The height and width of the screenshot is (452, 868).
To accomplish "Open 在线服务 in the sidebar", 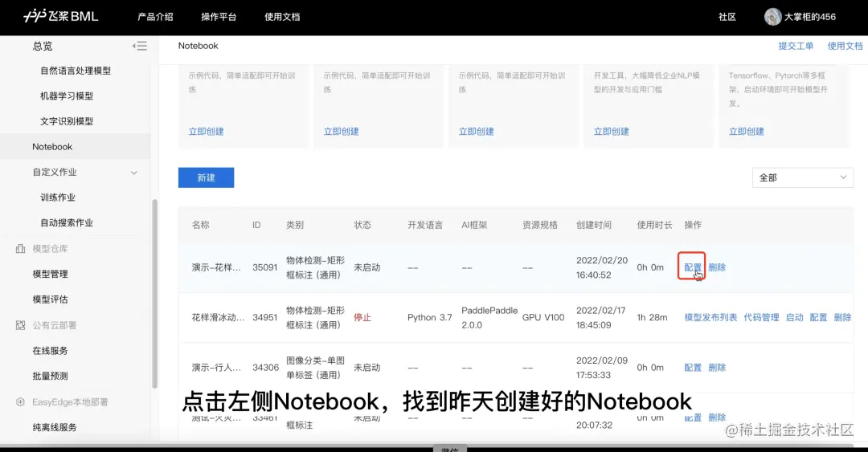I will point(50,351).
